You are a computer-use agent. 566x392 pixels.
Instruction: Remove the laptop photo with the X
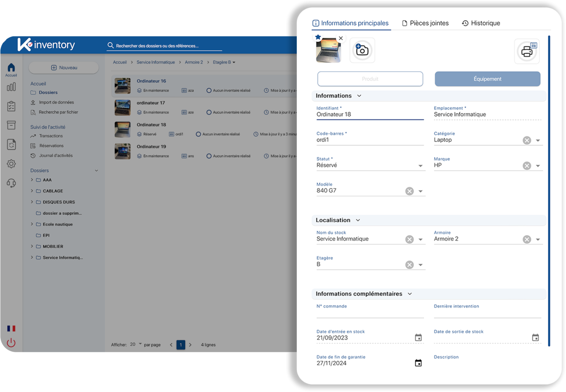point(341,38)
